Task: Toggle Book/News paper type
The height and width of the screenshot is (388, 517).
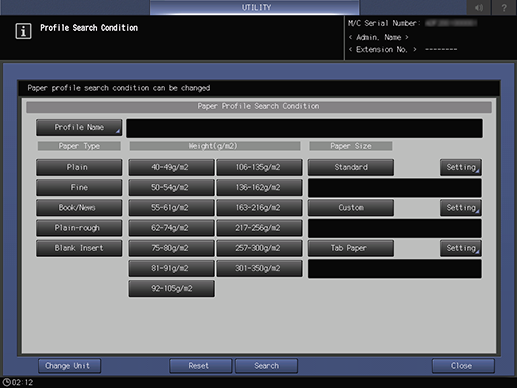Action: (x=79, y=208)
